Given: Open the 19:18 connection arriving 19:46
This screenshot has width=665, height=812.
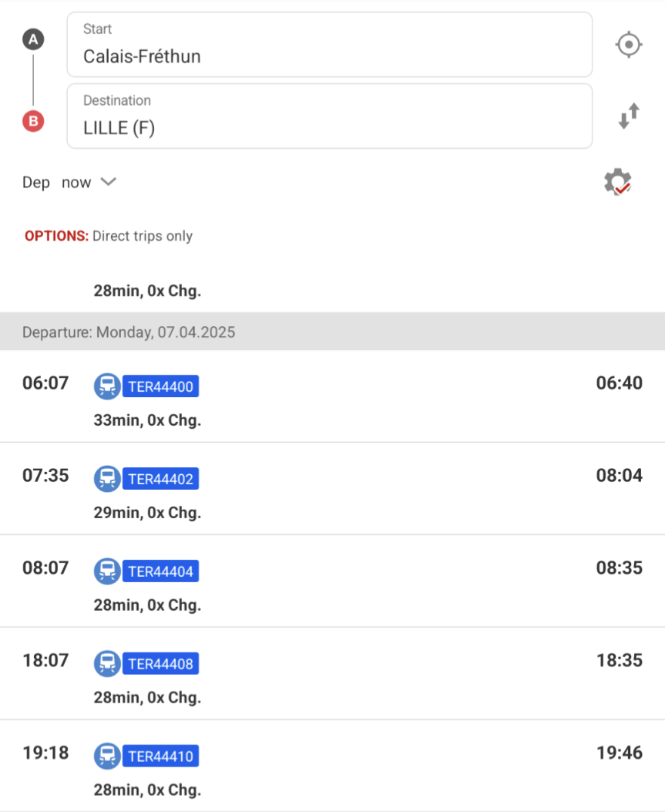Looking at the screenshot, I should tap(332, 766).
